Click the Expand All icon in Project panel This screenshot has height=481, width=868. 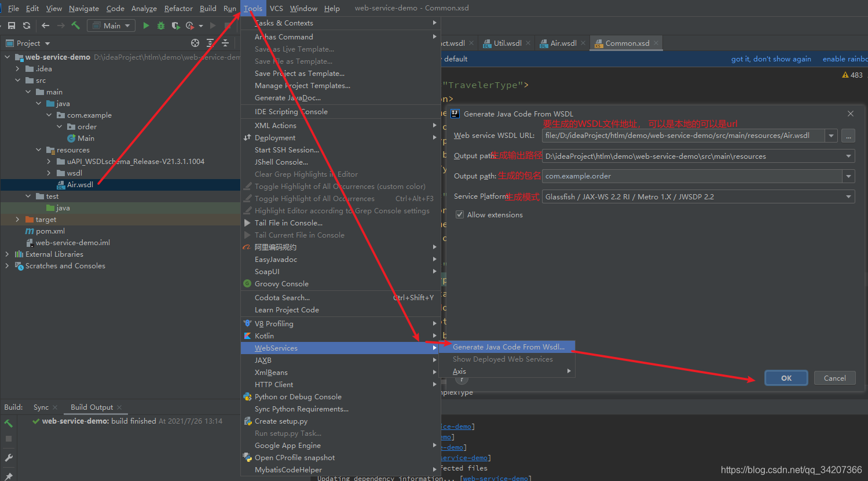pyautogui.click(x=210, y=43)
